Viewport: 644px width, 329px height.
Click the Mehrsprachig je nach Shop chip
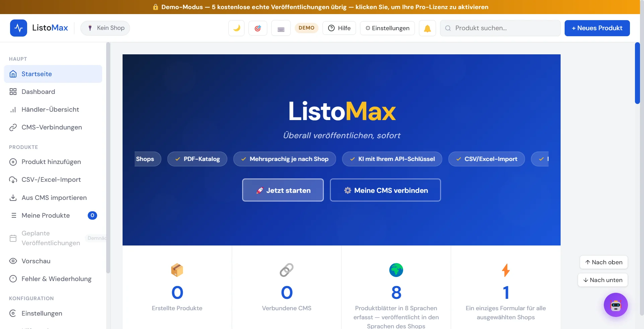[285, 159]
